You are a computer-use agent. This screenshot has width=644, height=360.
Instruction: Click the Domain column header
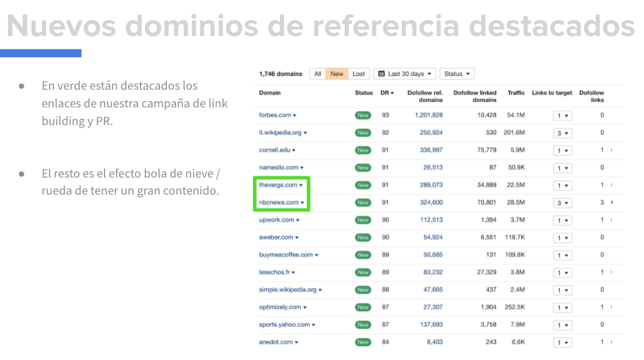tap(269, 93)
